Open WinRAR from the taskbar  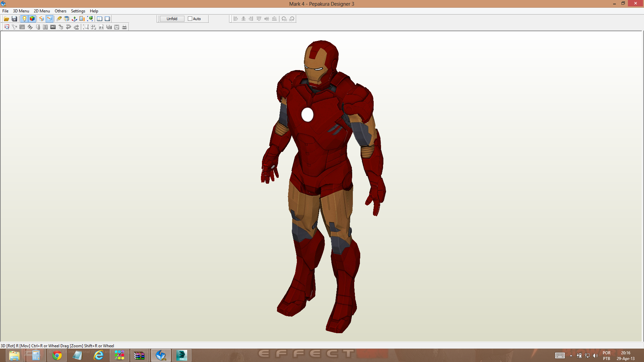pos(139,355)
